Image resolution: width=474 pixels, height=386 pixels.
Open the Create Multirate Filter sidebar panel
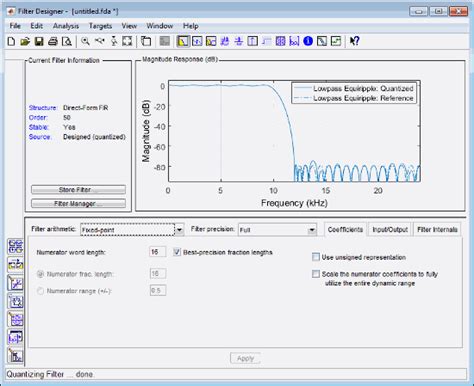pyautogui.click(x=15, y=246)
